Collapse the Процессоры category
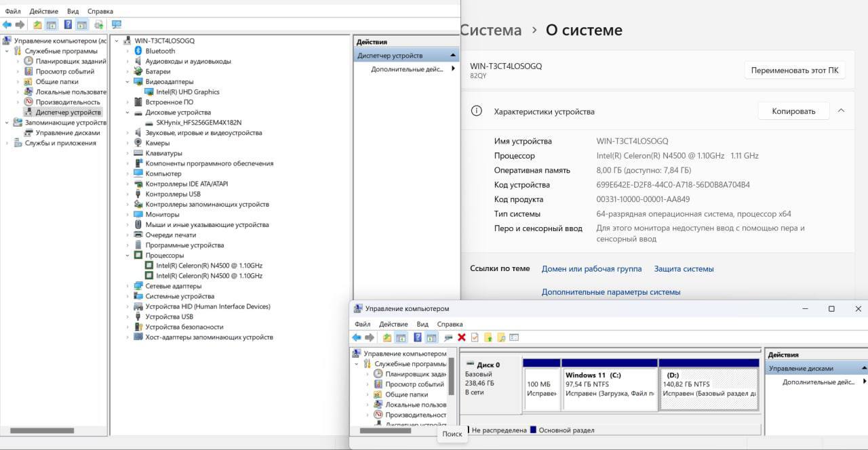The height and width of the screenshot is (450, 868). point(127,255)
